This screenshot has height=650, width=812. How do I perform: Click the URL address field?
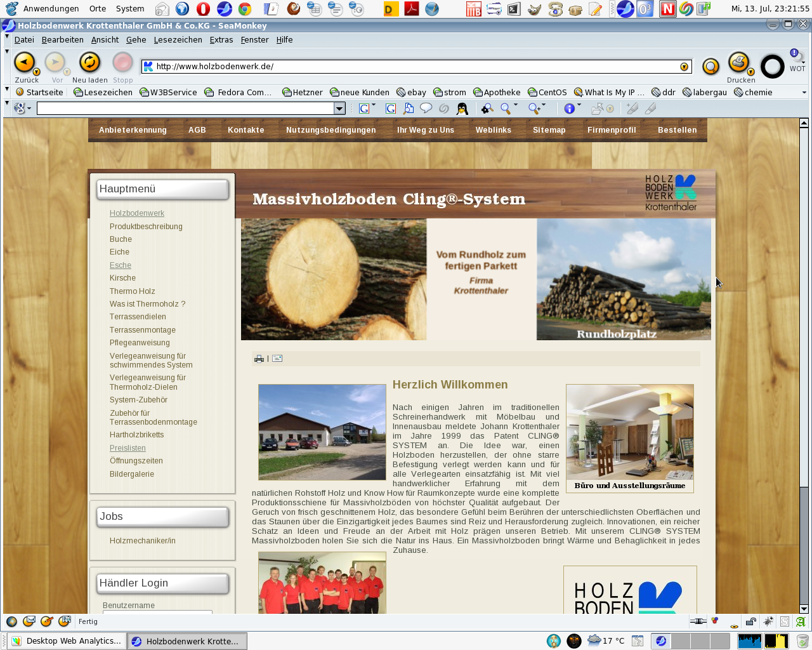tap(416, 67)
